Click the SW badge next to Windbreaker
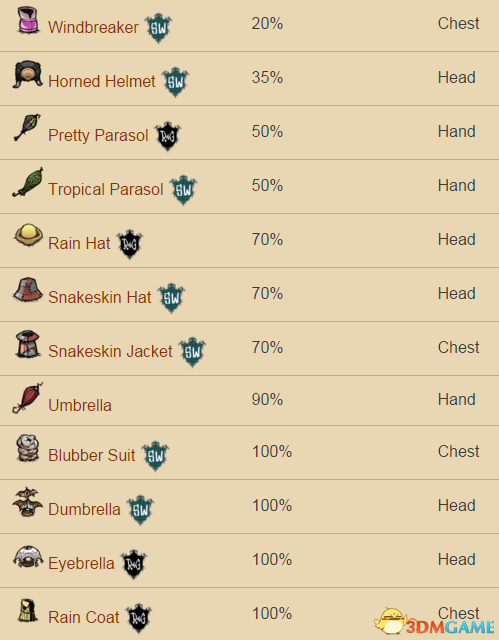The height and width of the screenshot is (640, 499). pyautogui.click(x=158, y=28)
